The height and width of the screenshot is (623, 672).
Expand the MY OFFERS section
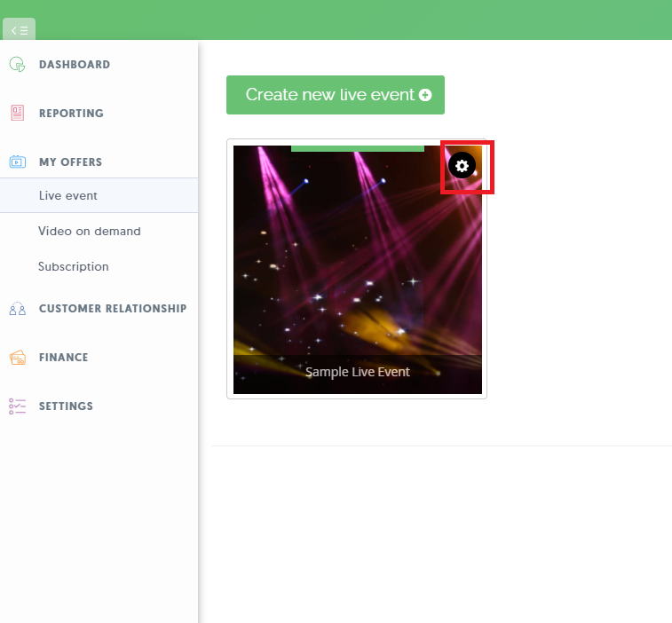pos(71,162)
